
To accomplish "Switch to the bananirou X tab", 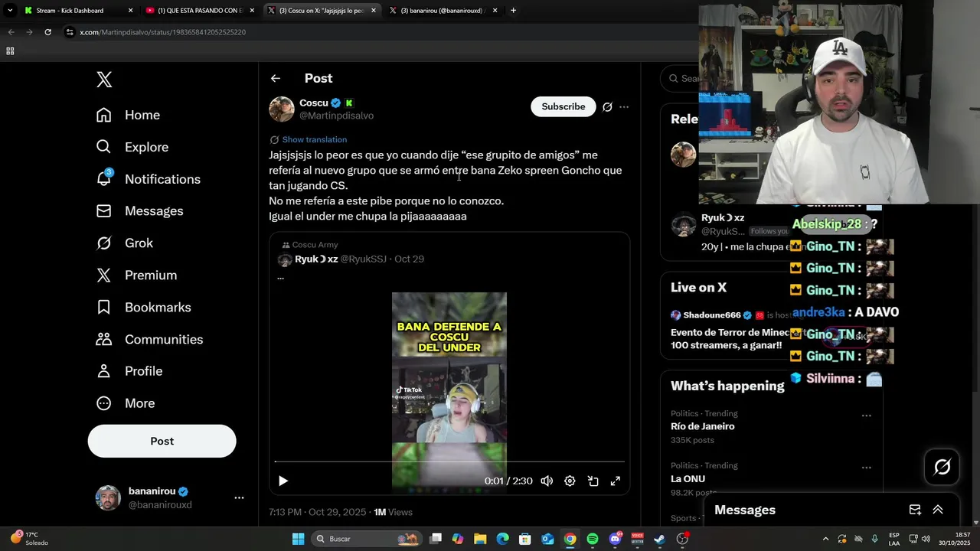I will point(443,11).
